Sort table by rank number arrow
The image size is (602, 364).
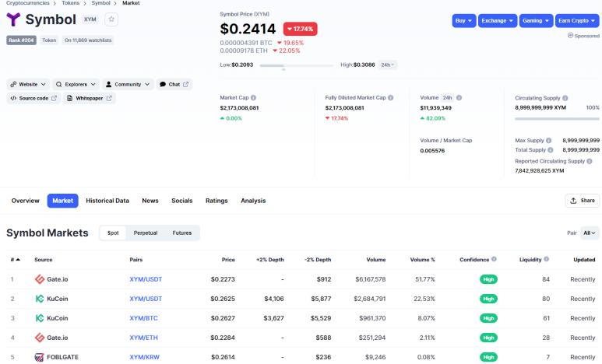(x=18, y=260)
